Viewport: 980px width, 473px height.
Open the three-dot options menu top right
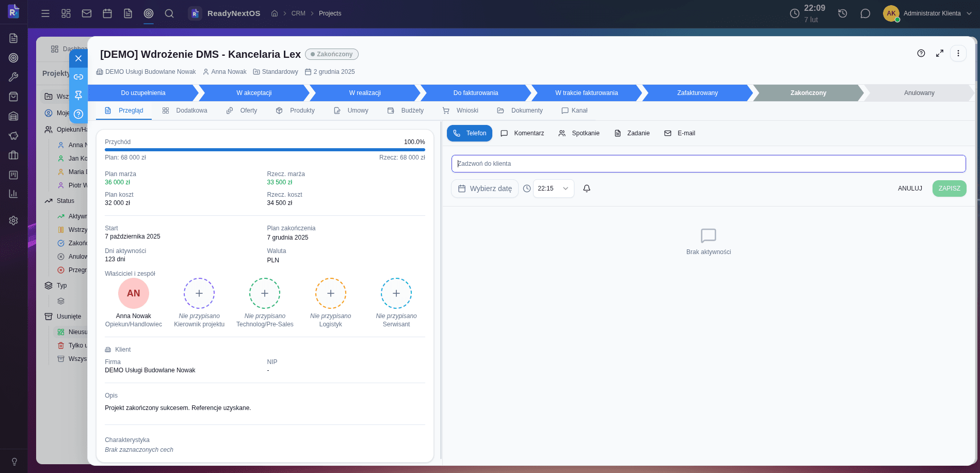958,53
